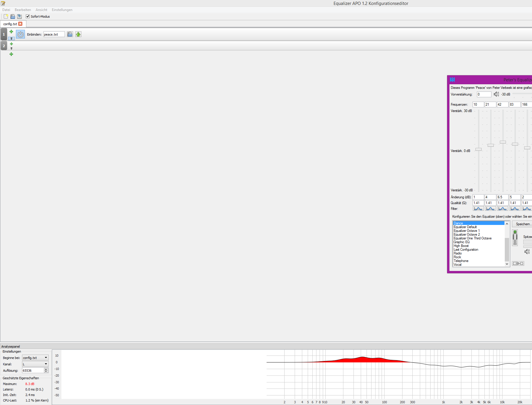Click the arrow-to-box button in Peace
Viewport: 532px width, 405px height.
pos(518,263)
